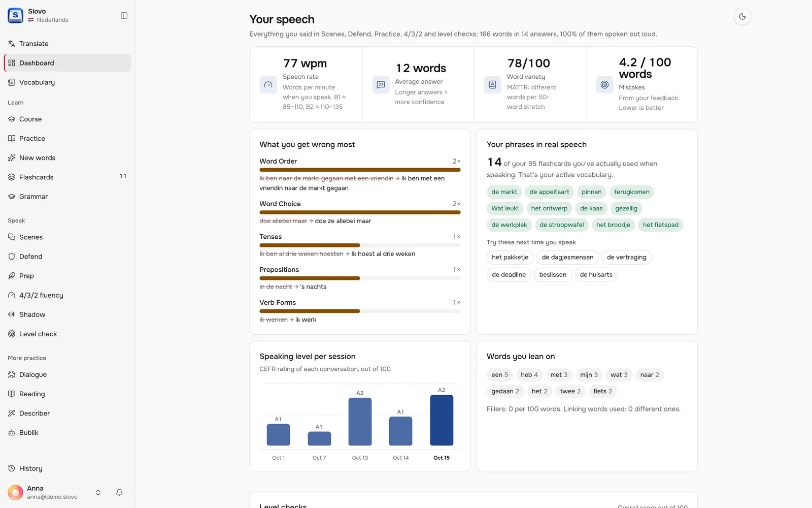Open New words in the sidebar
This screenshot has width=812, height=508.
[67, 157]
